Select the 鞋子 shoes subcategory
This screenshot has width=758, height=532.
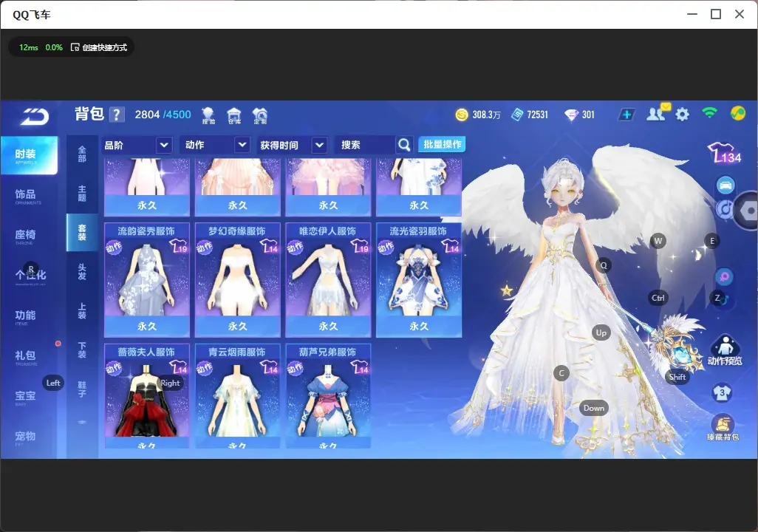(x=82, y=389)
